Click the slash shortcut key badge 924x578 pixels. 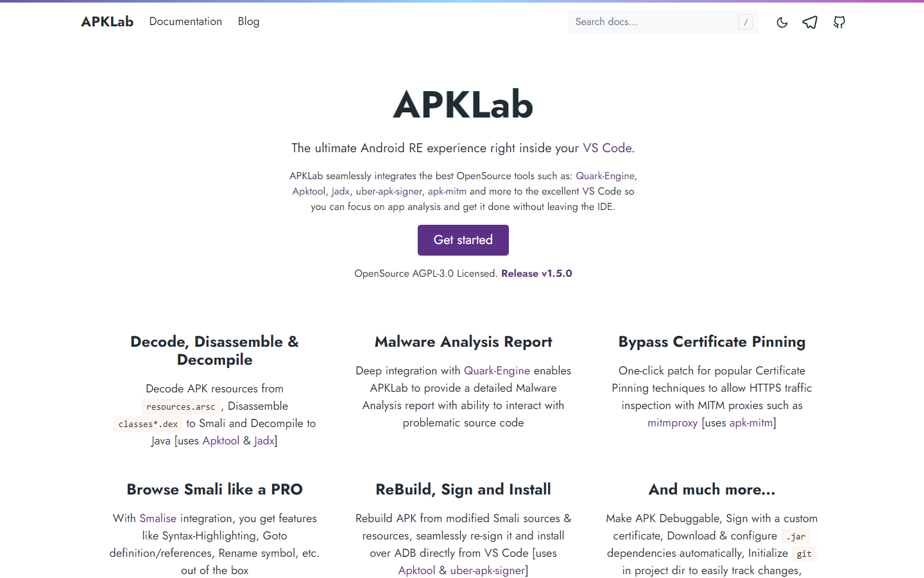(x=745, y=22)
